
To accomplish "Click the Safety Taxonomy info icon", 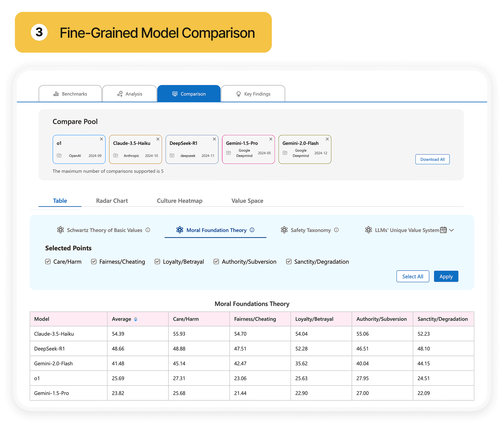I will tap(336, 230).
